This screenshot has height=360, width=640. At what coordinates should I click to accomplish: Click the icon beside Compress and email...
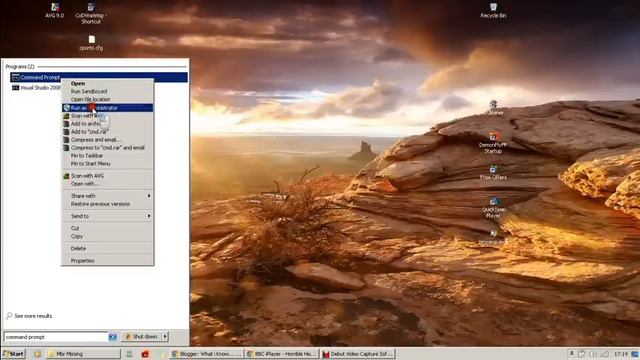[x=66, y=140]
